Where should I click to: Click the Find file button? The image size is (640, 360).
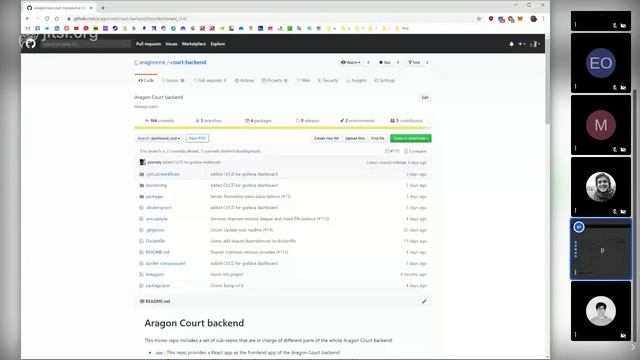[x=378, y=138]
